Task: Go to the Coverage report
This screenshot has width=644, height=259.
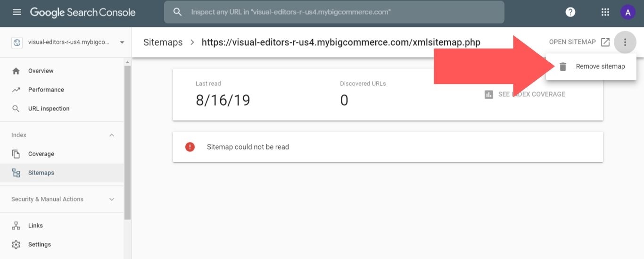Action: (x=41, y=154)
